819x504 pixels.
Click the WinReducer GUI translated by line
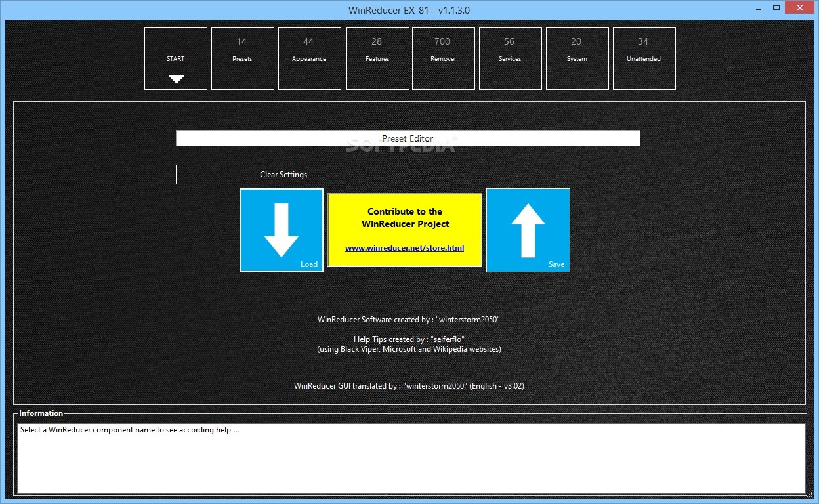click(x=409, y=386)
